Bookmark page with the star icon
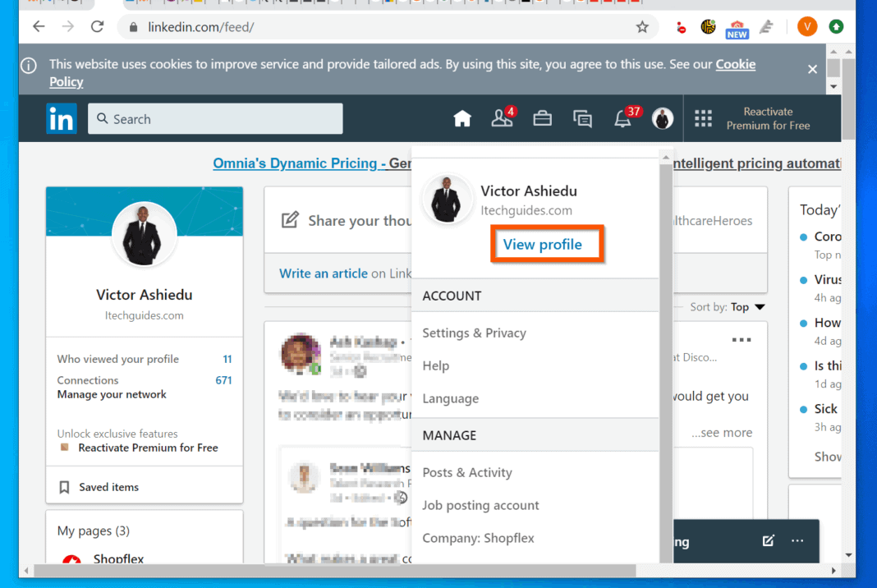877x588 pixels. [642, 27]
